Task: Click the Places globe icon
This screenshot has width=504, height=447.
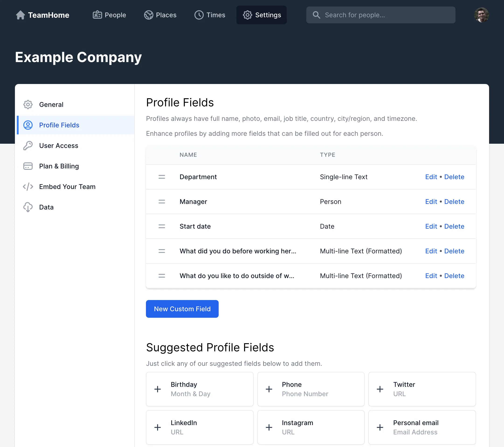Action: coord(149,15)
